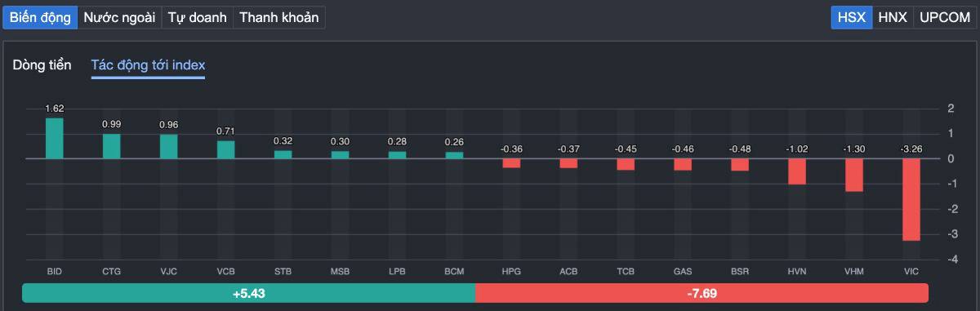
Task: Click the -0.36 value above HPG
Action: coord(511,149)
